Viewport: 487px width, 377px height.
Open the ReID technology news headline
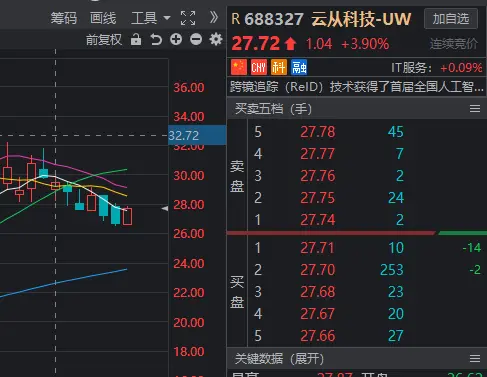click(x=357, y=87)
